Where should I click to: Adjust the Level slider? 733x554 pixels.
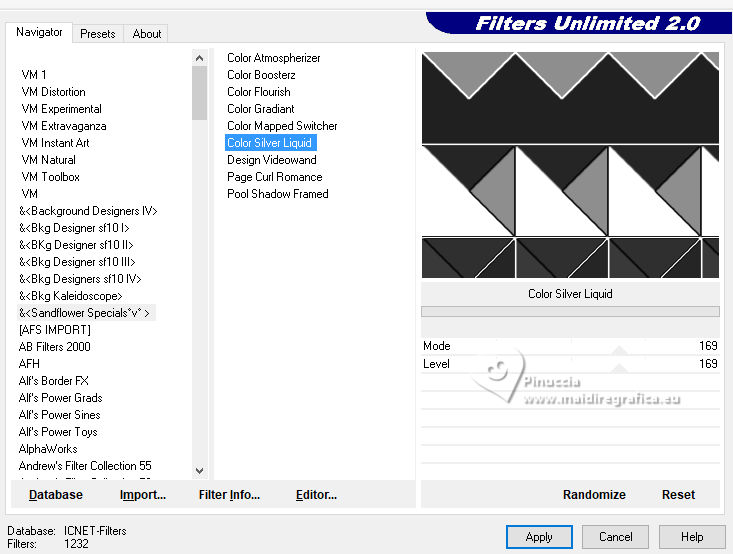[570, 364]
